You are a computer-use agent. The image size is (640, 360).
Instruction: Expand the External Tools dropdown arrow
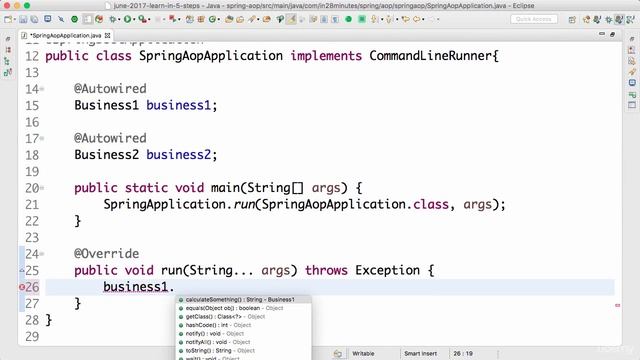tap(149, 20)
